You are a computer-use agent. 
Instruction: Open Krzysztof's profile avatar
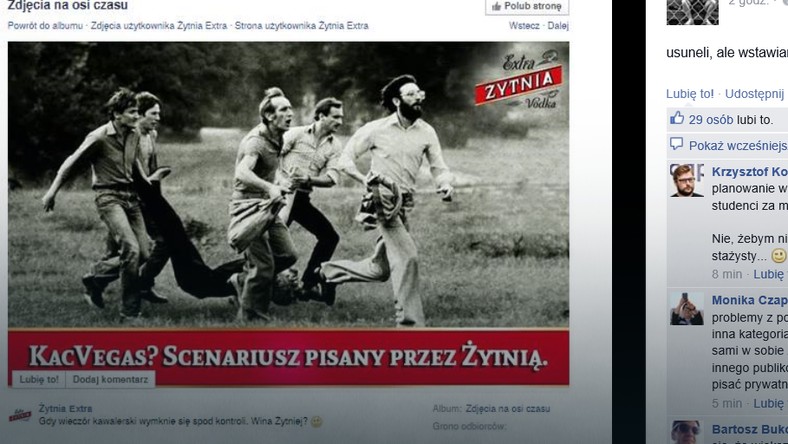(686, 180)
